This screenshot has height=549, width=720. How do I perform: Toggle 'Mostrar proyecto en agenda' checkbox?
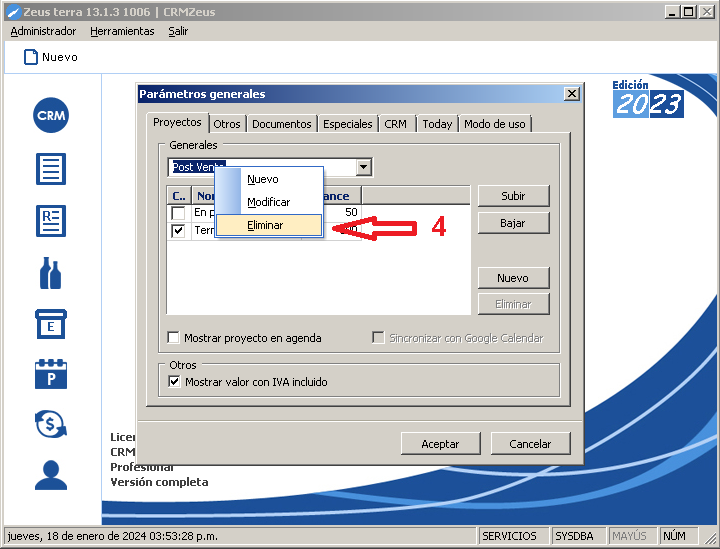pos(174,338)
